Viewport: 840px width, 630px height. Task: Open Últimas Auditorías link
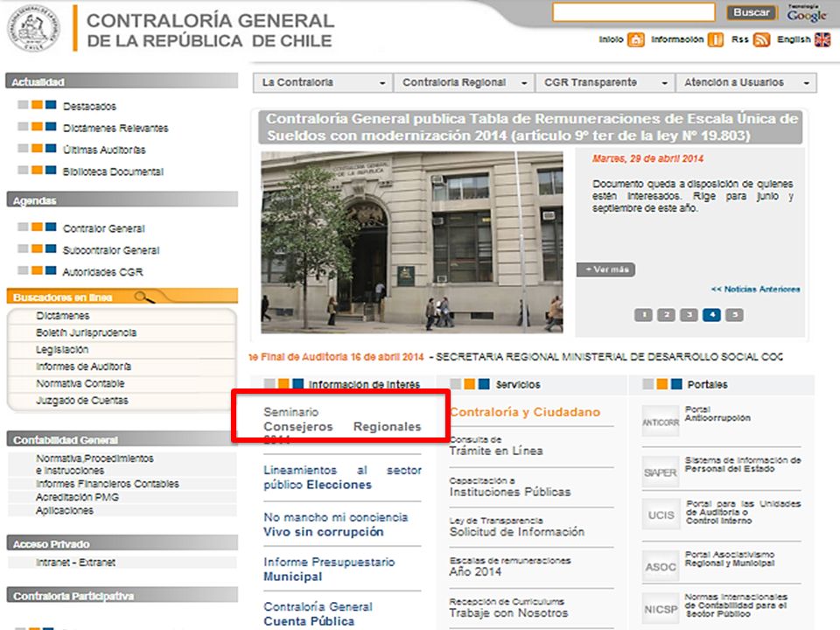[104, 150]
